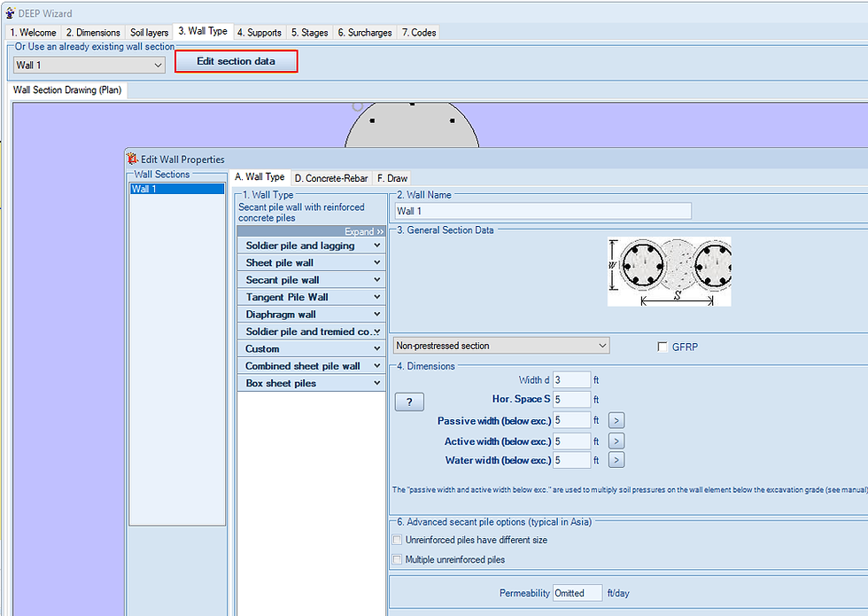Open the D. Concrete-Rebar tab

pos(331,178)
